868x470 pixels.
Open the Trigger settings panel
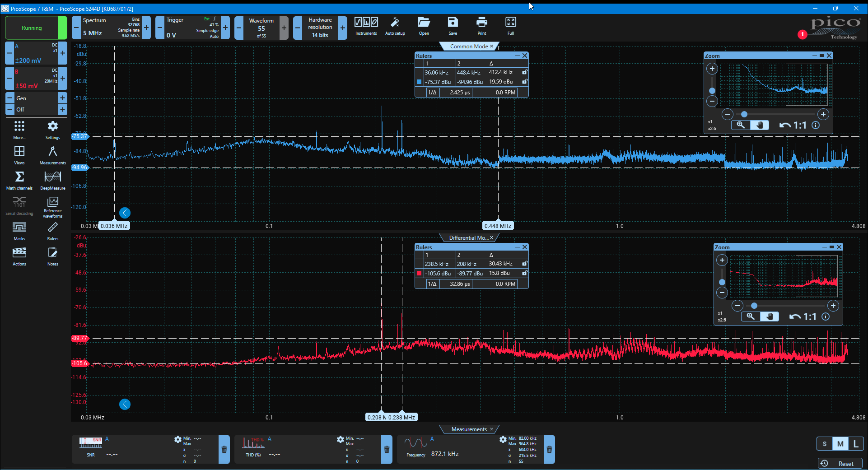(x=192, y=28)
